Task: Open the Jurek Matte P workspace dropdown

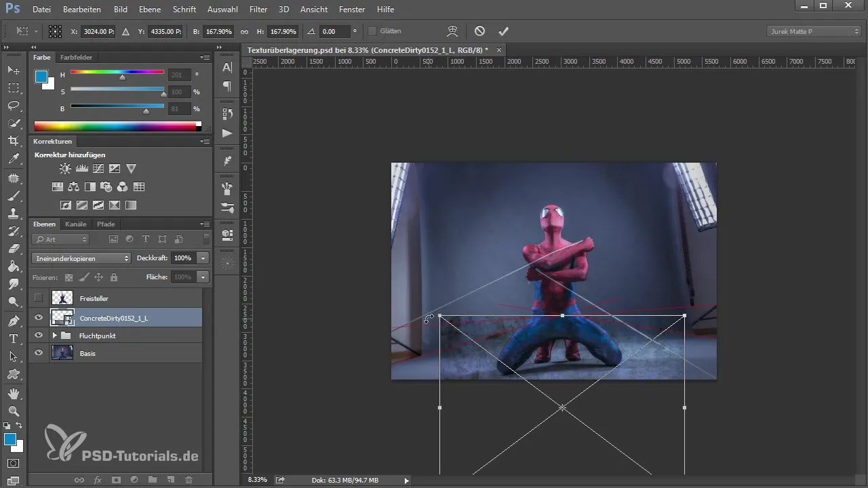Action: pyautogui.click(x=814, y=31)
